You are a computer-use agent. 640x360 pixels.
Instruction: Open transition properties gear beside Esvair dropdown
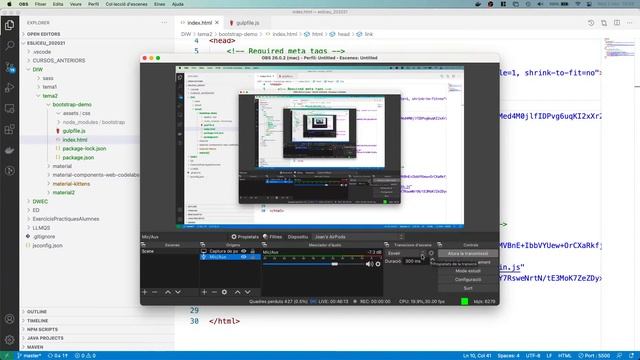click(431, 253)
